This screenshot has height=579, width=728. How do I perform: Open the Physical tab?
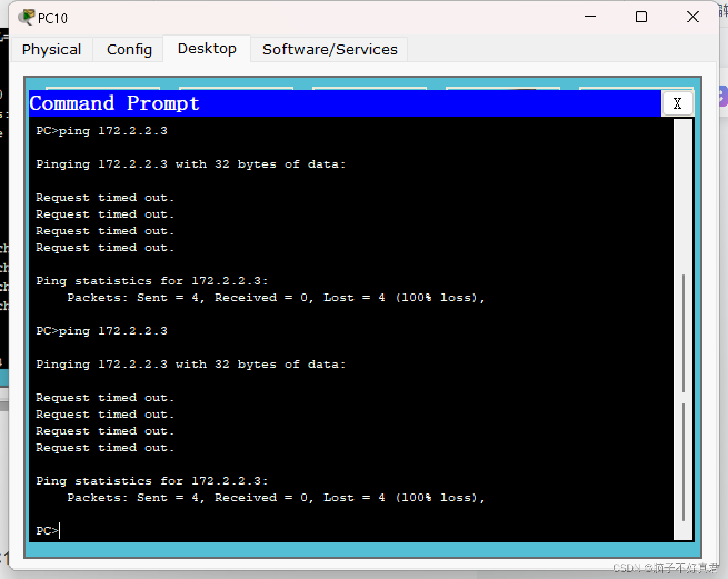[x=52, y=49]
